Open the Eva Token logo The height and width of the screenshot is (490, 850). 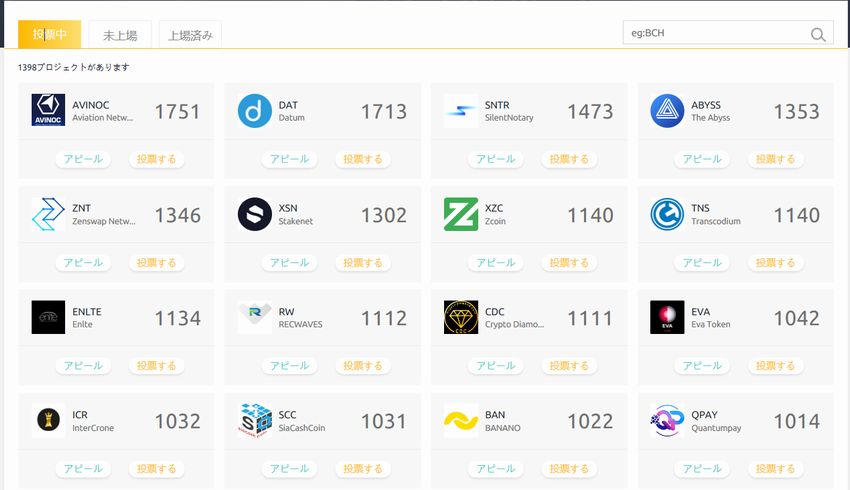[667, 317]
